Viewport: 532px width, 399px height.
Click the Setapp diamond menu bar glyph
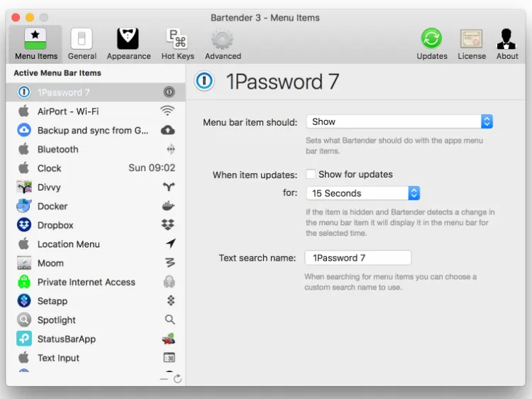coord(171,300)
